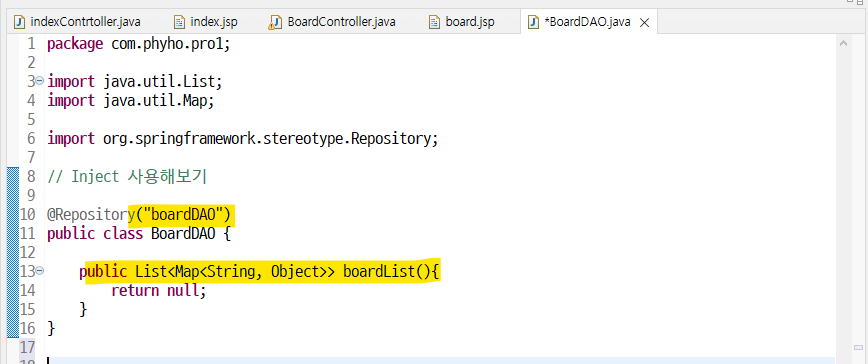Collapse the boardList method at line 13

39,271
